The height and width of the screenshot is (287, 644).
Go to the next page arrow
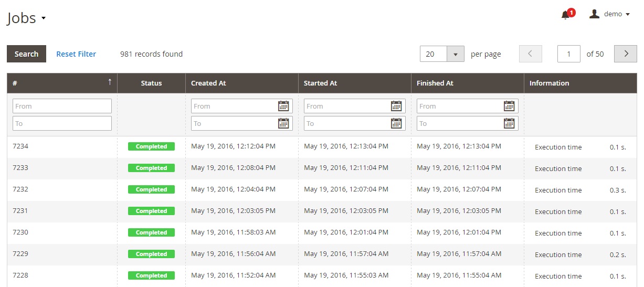tap(625, 54)
